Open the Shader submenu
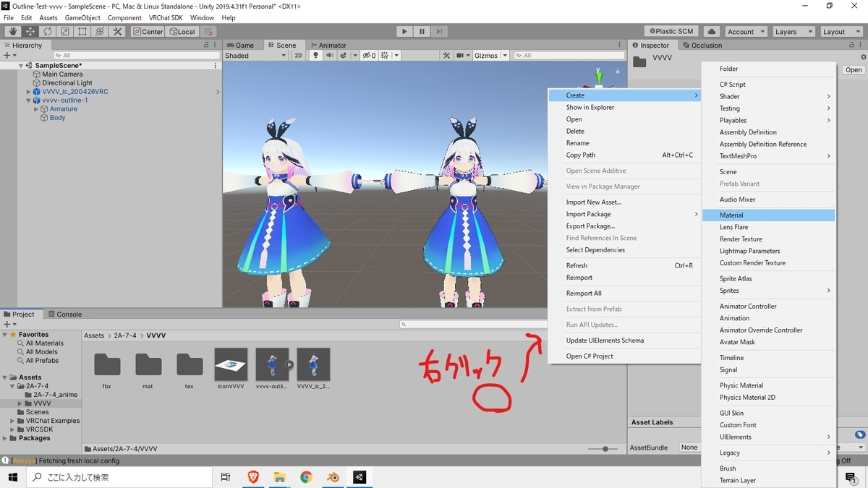The image size is (868, 488). [x=768, y=96]
